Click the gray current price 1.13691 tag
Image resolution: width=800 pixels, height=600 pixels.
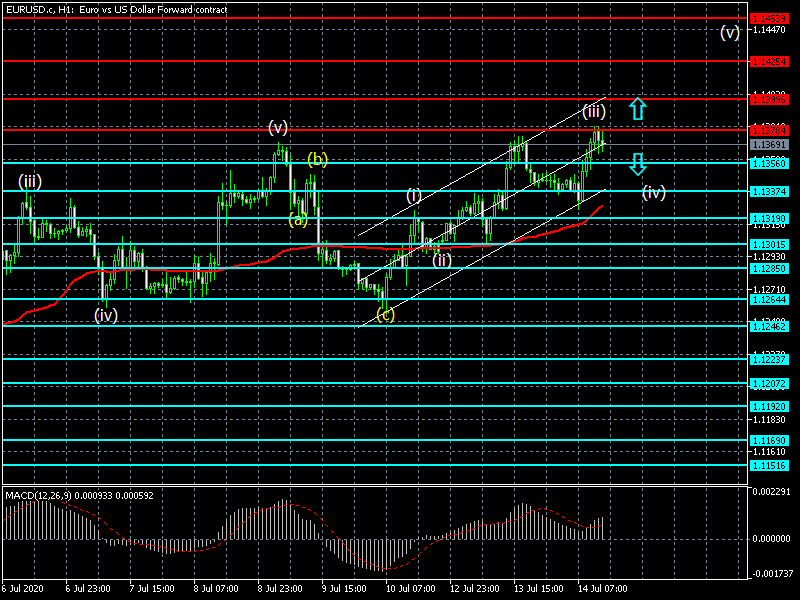(x=769, y=145)
